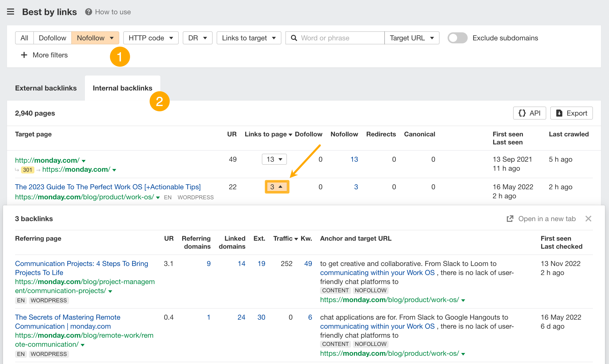
Task: Click keywords value 49
Action: 308,263
